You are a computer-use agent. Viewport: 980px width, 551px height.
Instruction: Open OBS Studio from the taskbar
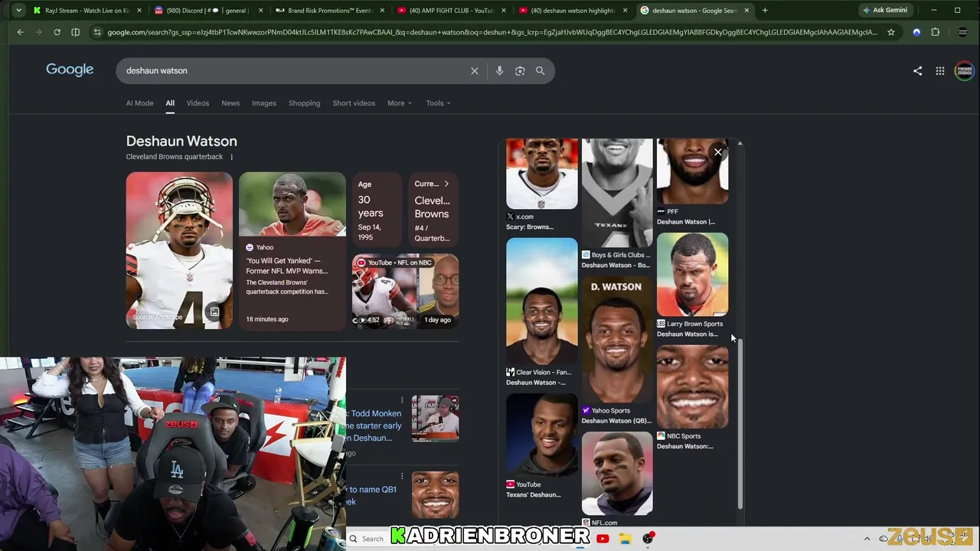pos(648,539)
